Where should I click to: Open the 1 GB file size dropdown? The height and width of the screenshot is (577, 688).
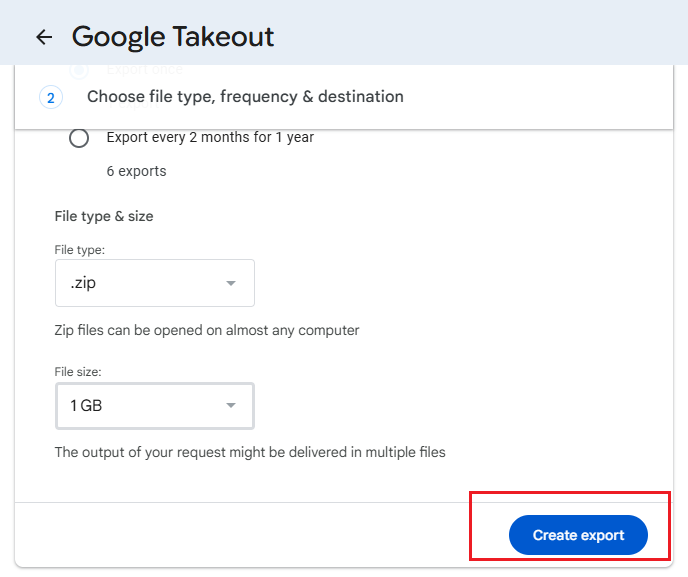[154, 406]
